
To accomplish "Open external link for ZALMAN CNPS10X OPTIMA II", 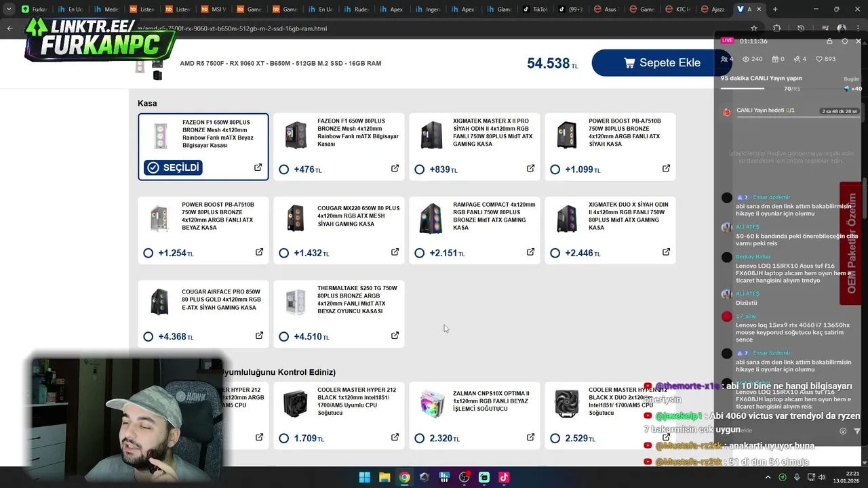I will pos(530,437).
